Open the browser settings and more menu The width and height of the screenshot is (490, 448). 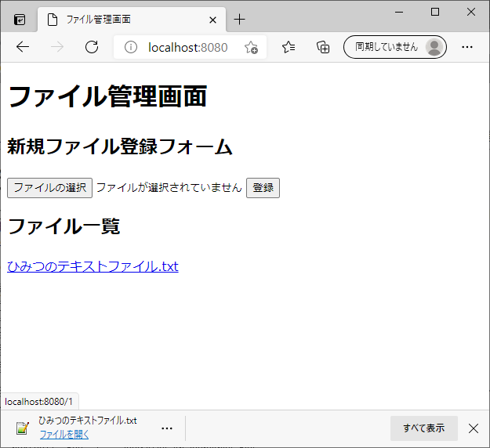click(x=467, y=47)
